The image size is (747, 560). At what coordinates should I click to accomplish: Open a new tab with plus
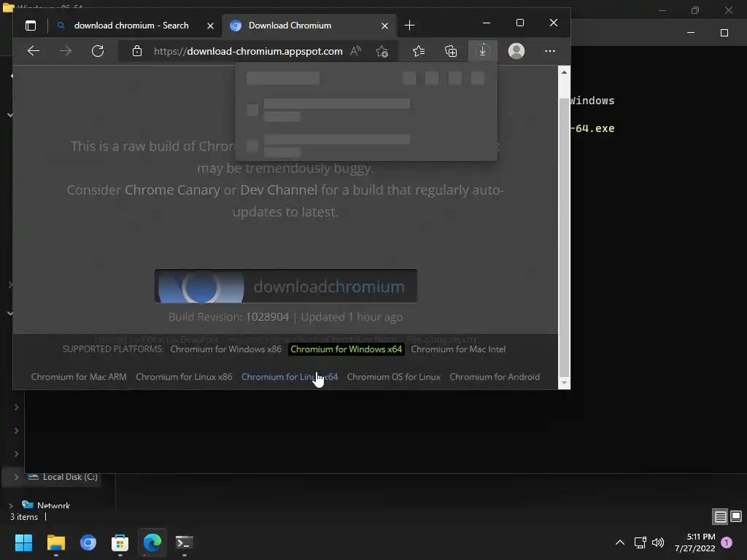(x=409, y=26)
